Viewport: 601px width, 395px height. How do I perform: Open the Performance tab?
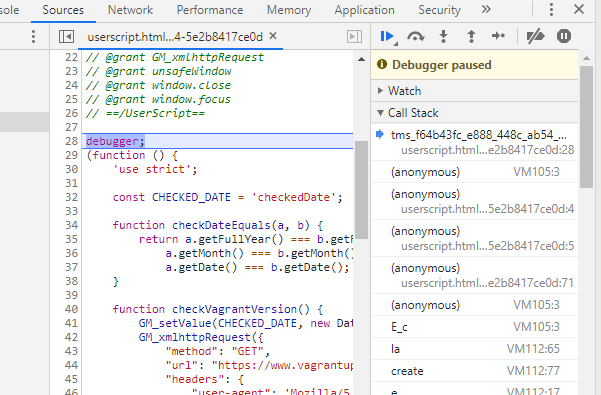tap(210, 10)
